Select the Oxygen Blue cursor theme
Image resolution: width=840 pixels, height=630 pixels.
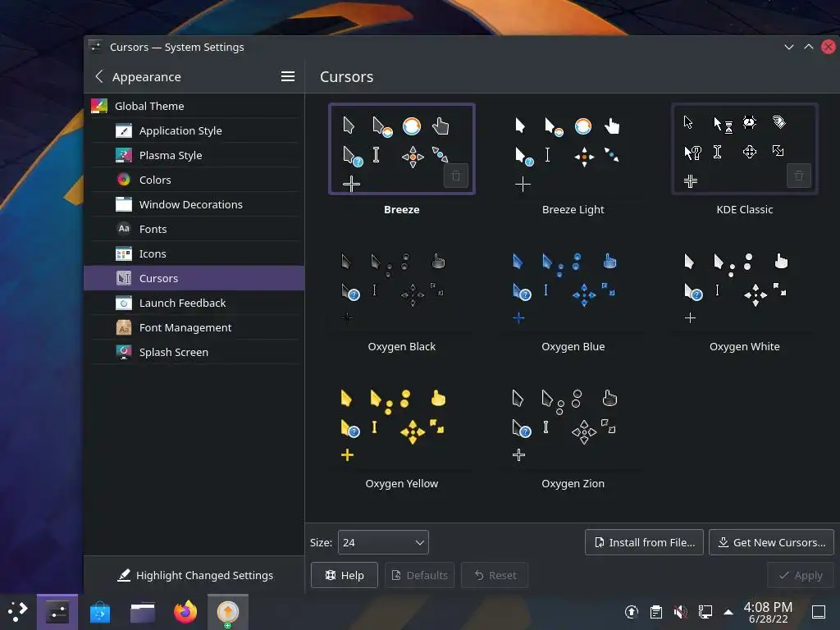coord(573,286)
